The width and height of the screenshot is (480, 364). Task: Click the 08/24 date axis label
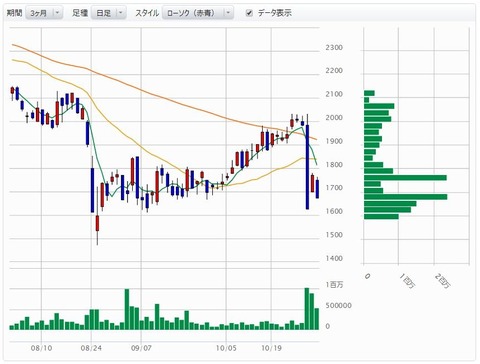(91, 348)
